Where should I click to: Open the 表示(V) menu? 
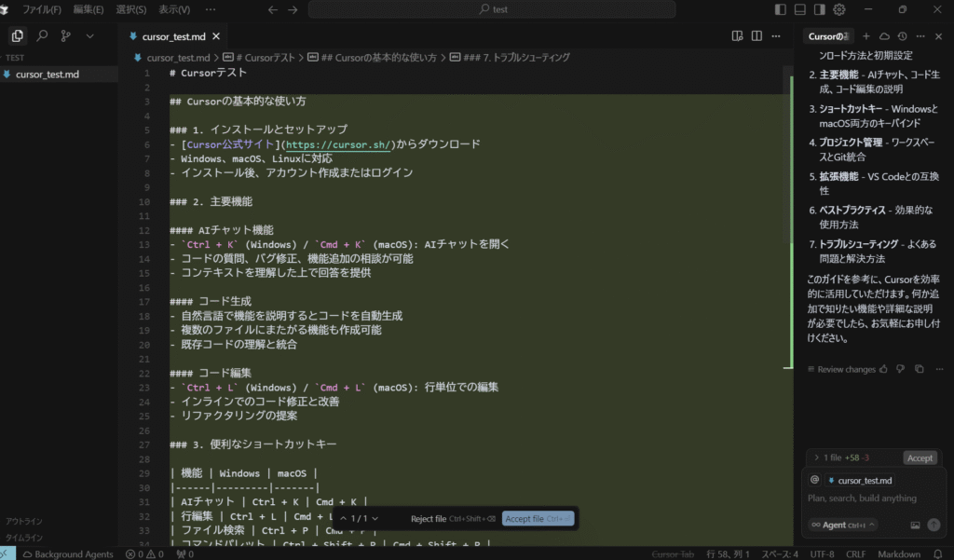[x=174, y=9]
